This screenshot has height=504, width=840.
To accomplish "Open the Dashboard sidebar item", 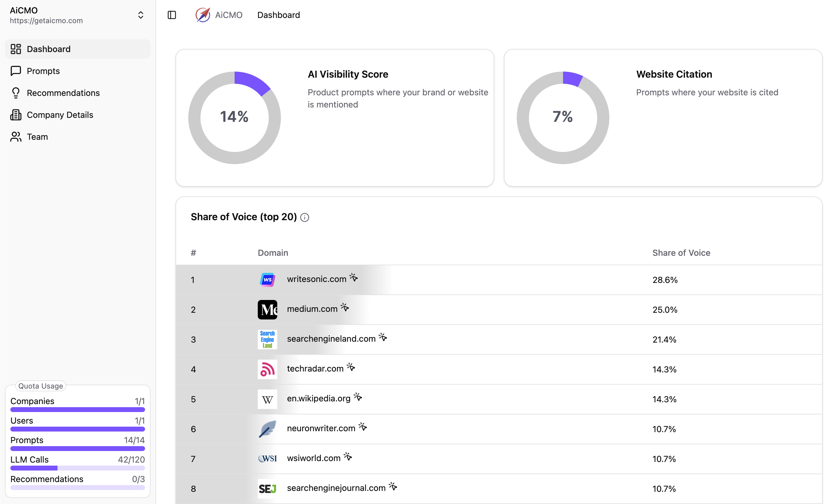I will [77, 49].
